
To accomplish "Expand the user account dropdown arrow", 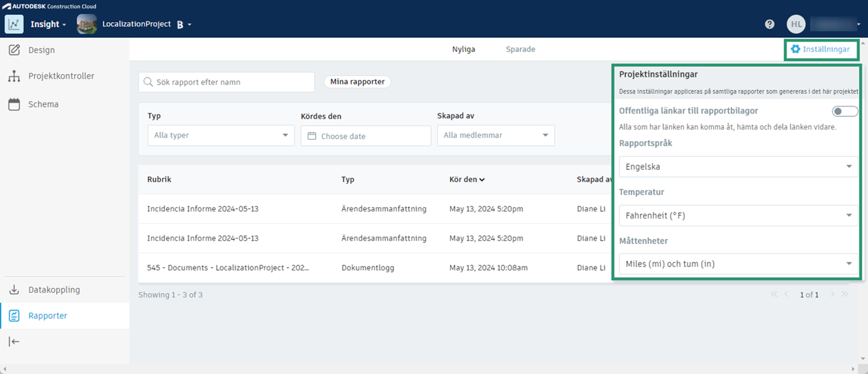I will point(859,25).
